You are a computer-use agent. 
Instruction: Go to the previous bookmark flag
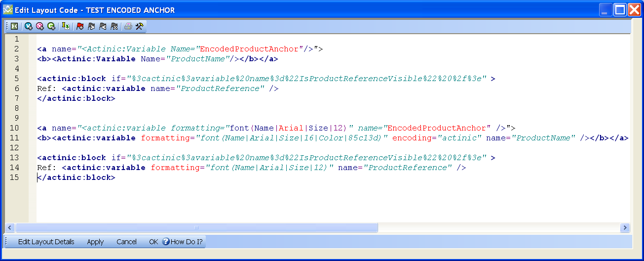point(103,27)
